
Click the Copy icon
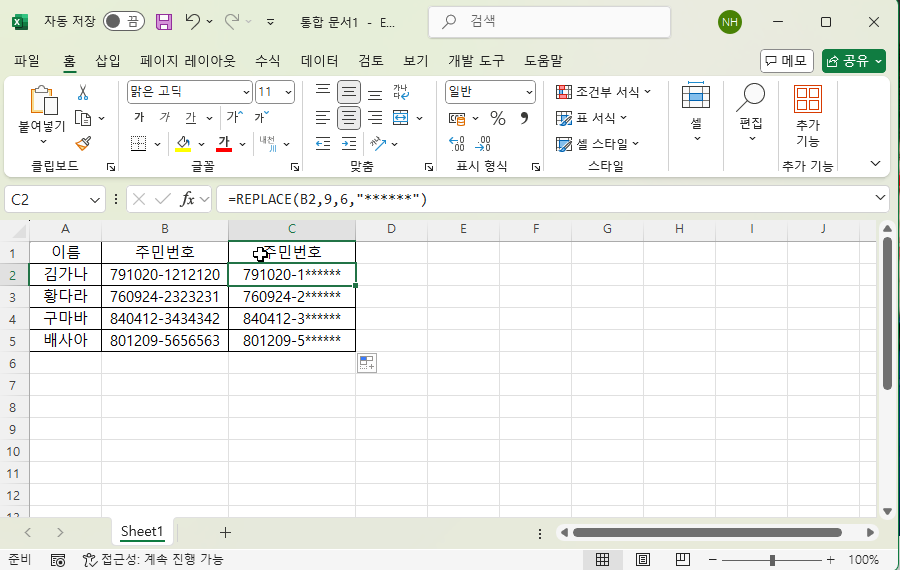tap(83, 118)
